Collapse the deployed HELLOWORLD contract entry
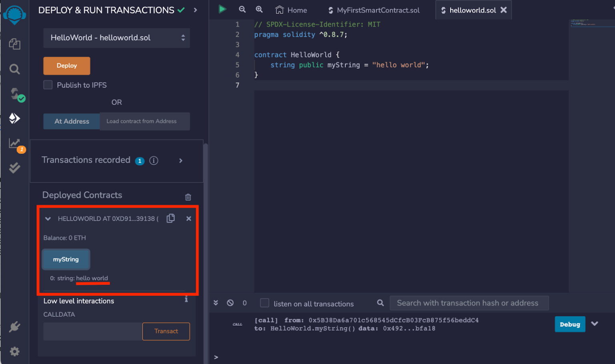Viewport: 615px width, 364px height. [48, 218]
